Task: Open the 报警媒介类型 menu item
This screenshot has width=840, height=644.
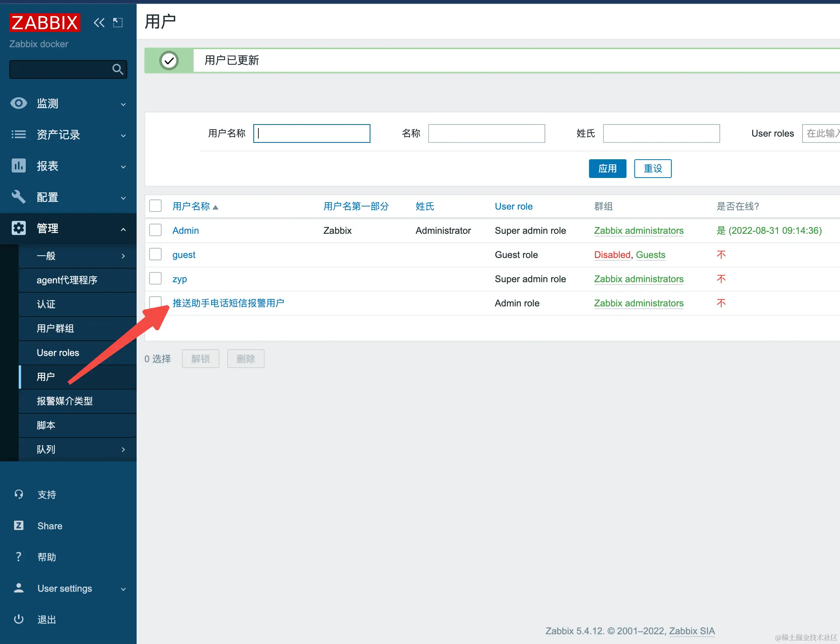Action: tap(65, 401)
